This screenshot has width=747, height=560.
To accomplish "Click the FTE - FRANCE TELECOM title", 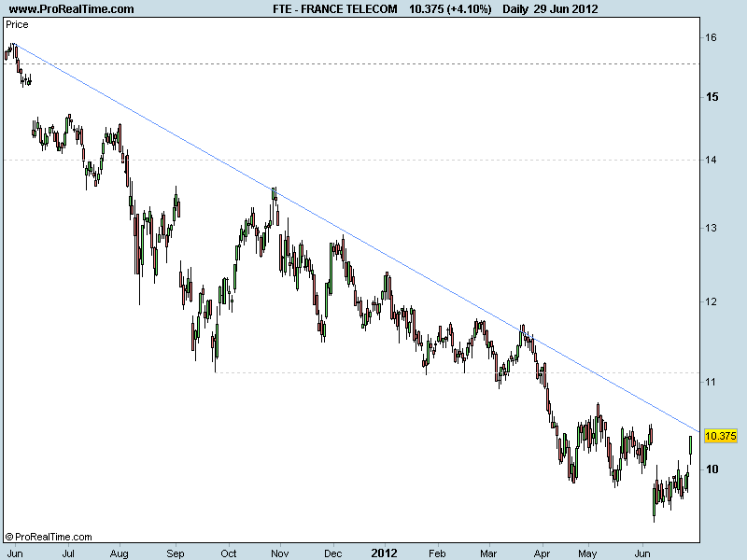I will coord(335,9).
